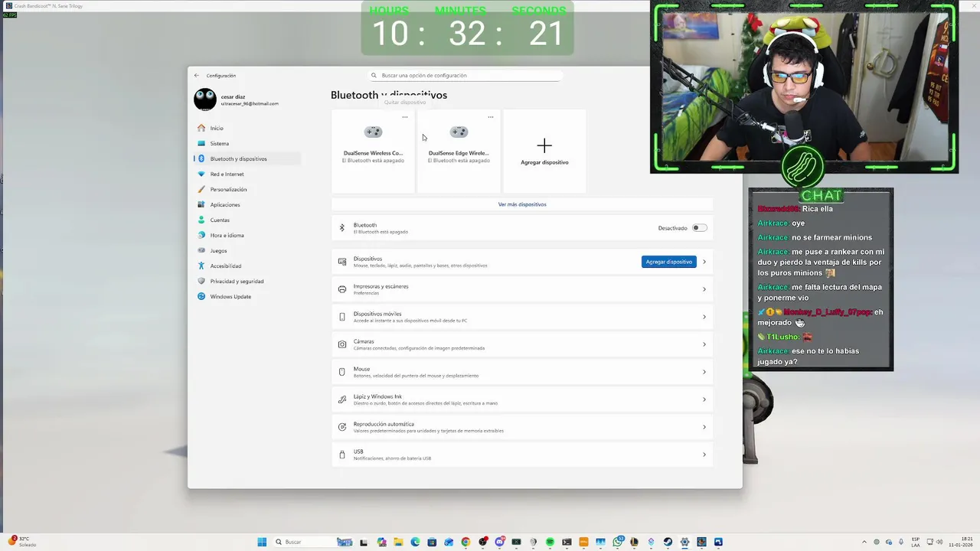Open Discord from the taskbar
Screen dimensions: 980x551
[500, 542]
